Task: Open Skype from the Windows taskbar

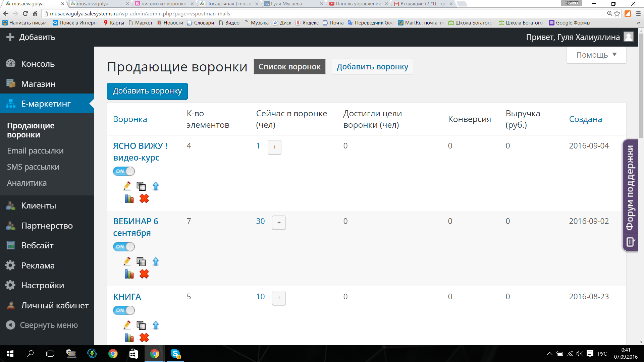Action: [175, 354]
